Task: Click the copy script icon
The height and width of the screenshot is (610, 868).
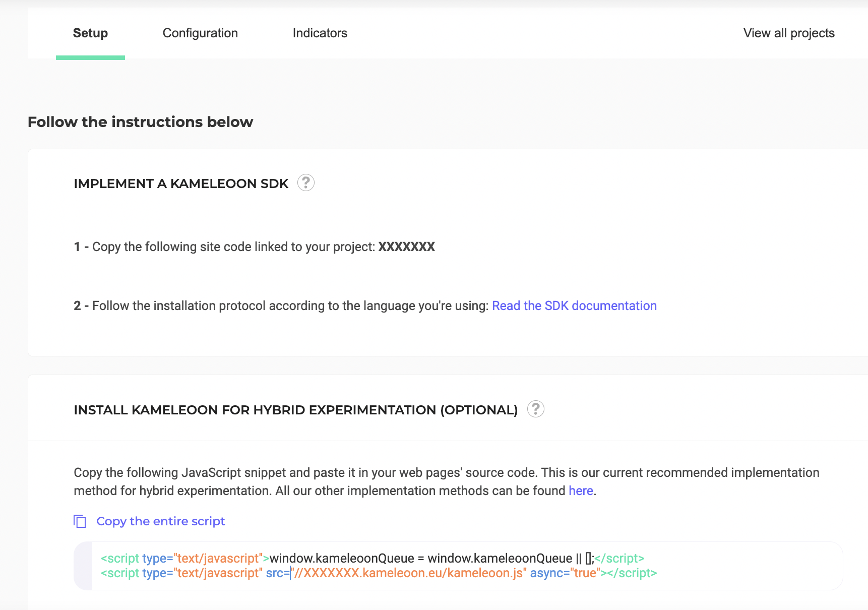Action: 80,521
